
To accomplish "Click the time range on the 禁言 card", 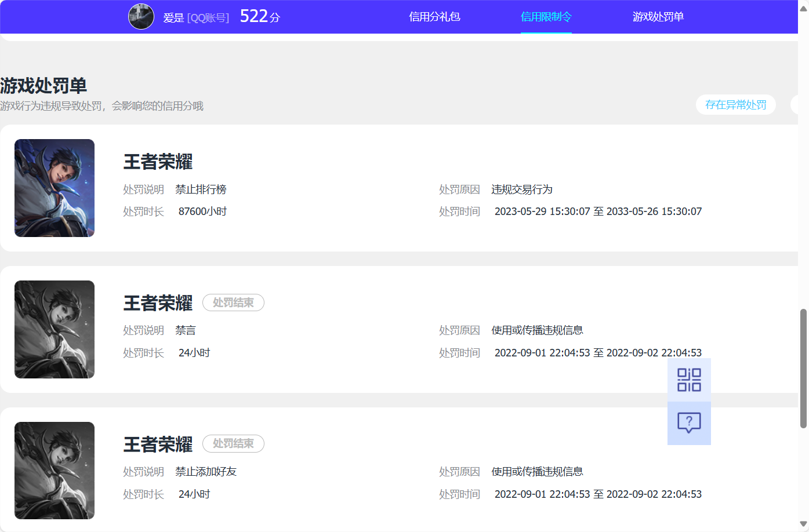I will coord(598,353).
